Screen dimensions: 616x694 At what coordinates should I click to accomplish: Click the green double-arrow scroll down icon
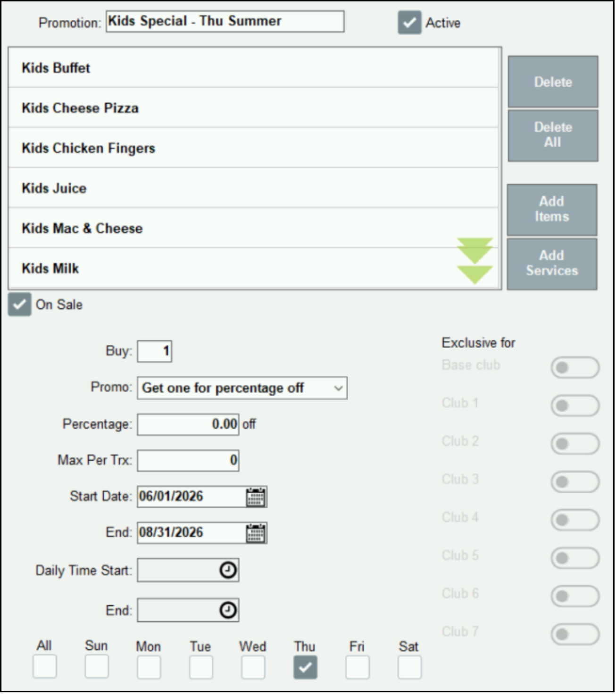coord(475,261)
